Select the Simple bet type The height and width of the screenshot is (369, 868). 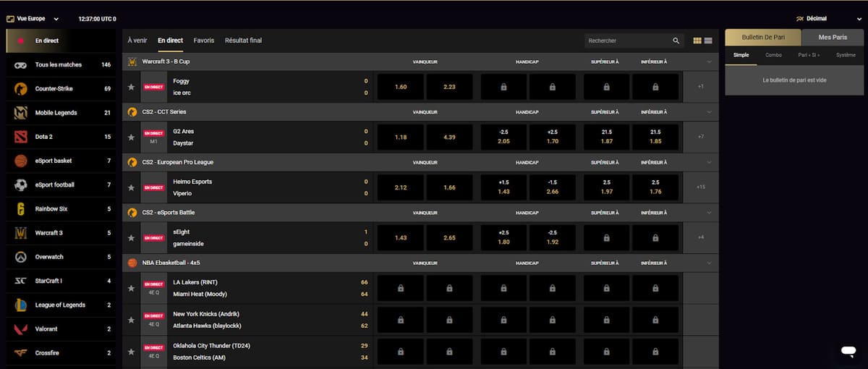tap(741, 55)
